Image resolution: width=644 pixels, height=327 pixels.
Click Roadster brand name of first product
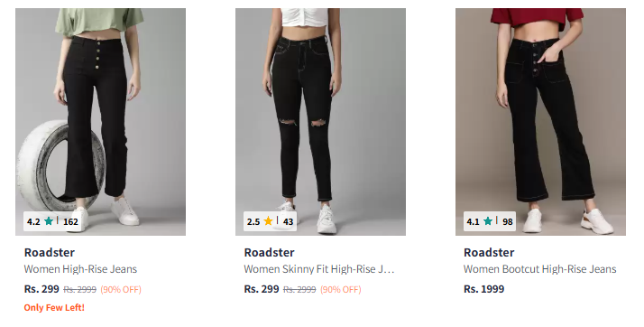[50, 252]
